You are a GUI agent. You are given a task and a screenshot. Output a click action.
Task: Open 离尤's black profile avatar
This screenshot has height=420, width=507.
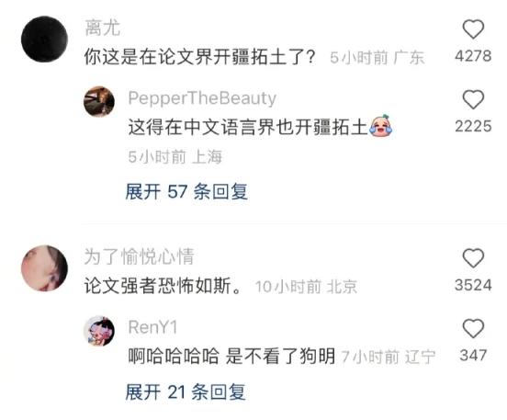pos(44,40)
